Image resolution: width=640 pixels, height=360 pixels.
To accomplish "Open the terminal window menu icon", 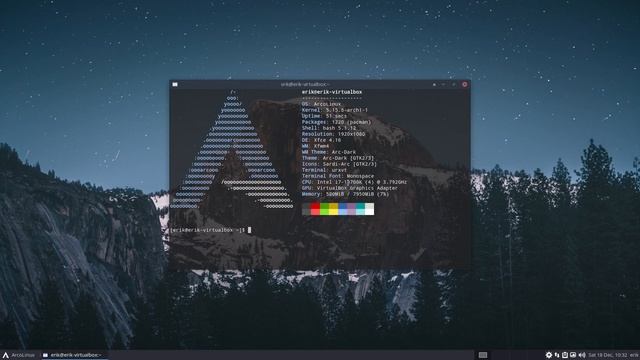I will 175,84.
